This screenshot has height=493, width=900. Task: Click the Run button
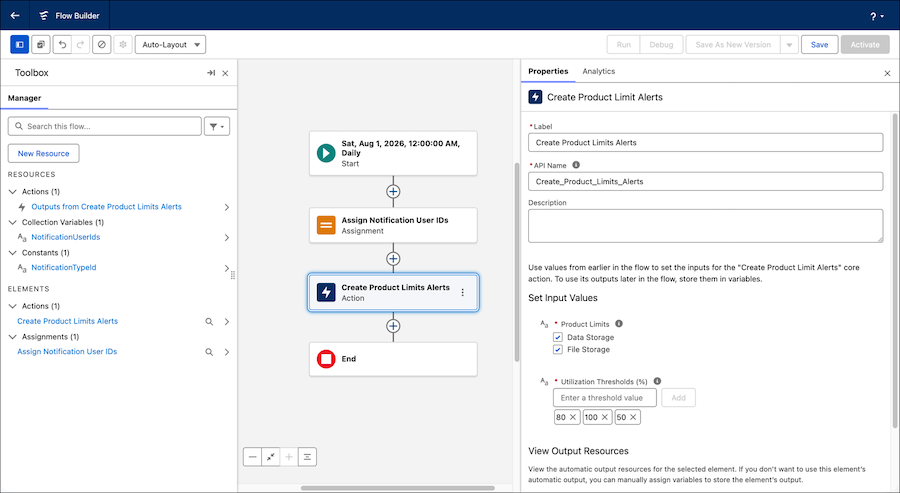(623, 44)
